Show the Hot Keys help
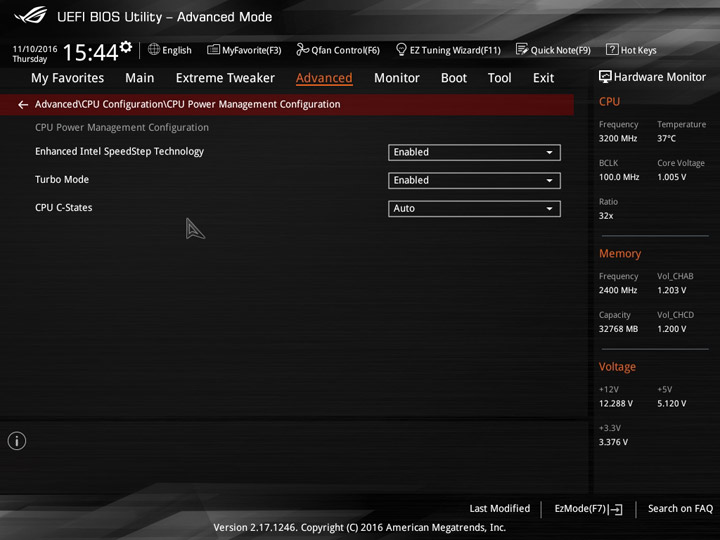Image resolution: width=720 pixels, height=540 pixels. tap(631, 50)
